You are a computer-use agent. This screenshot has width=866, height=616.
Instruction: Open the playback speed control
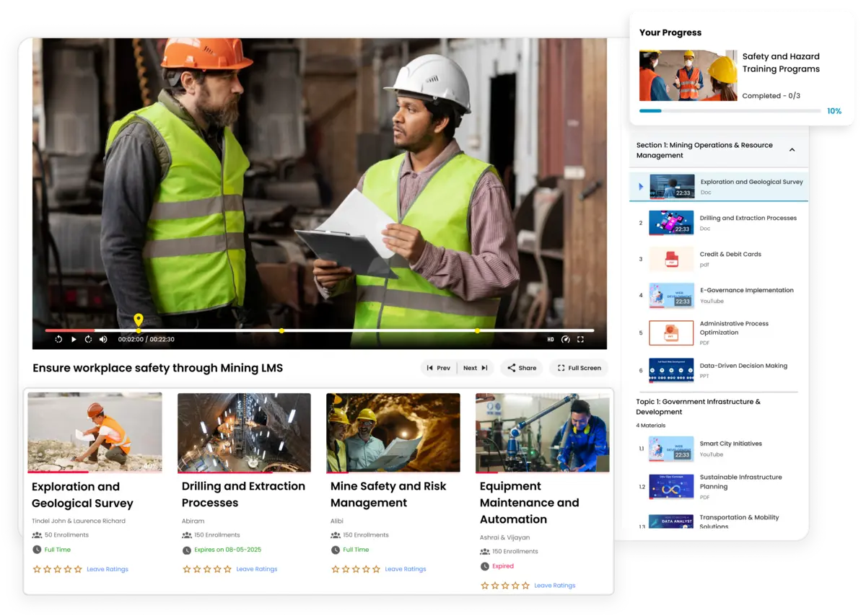coord(565,338)
